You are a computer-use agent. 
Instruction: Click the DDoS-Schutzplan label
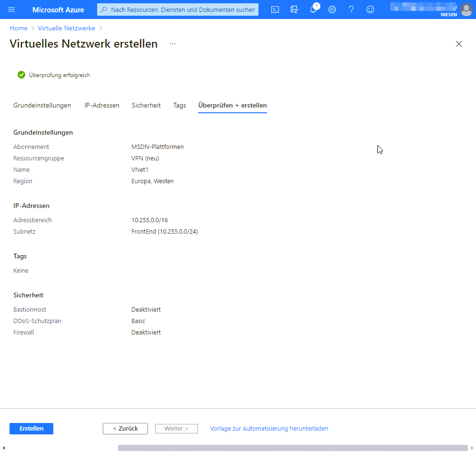(37, 321)
